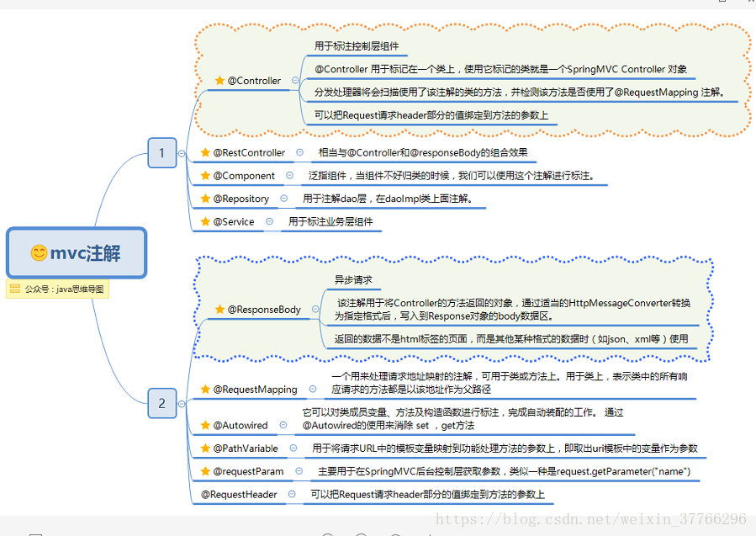Click the star icon beside @RequestMapping
This screenshot has height=536, width=756.
point(205,389)
